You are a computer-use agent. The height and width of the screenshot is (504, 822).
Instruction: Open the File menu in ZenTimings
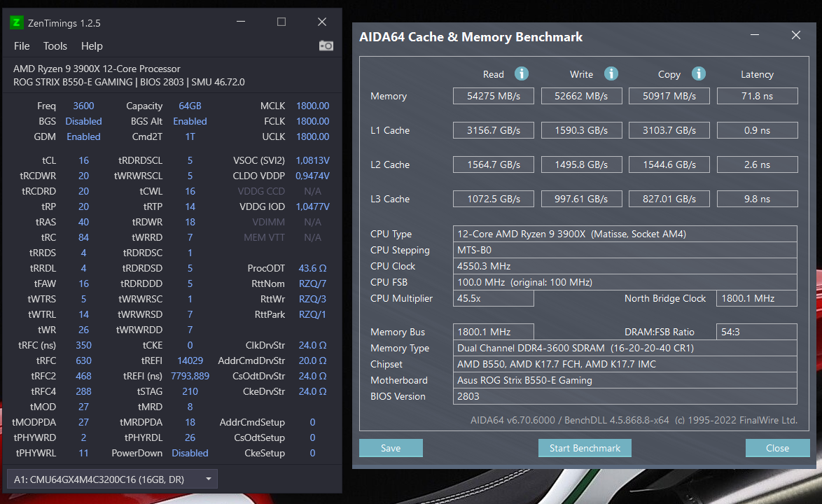(22, 46)
